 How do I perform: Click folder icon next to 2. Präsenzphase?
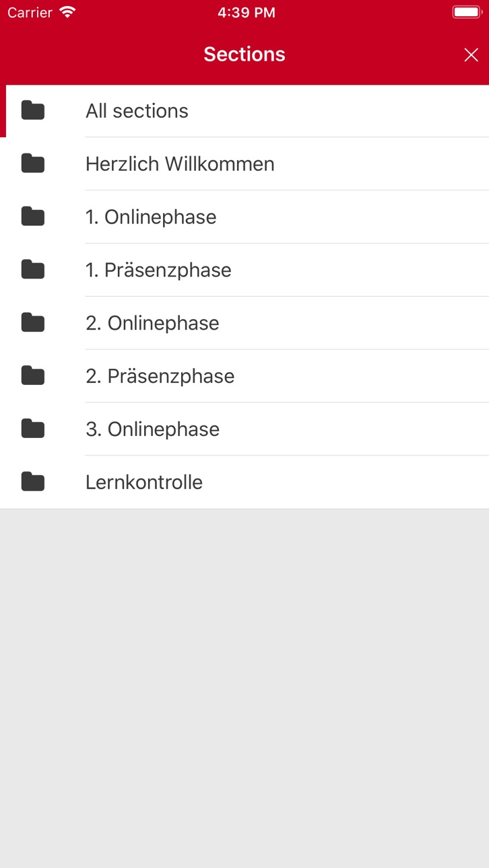click(x=33, y=375)
